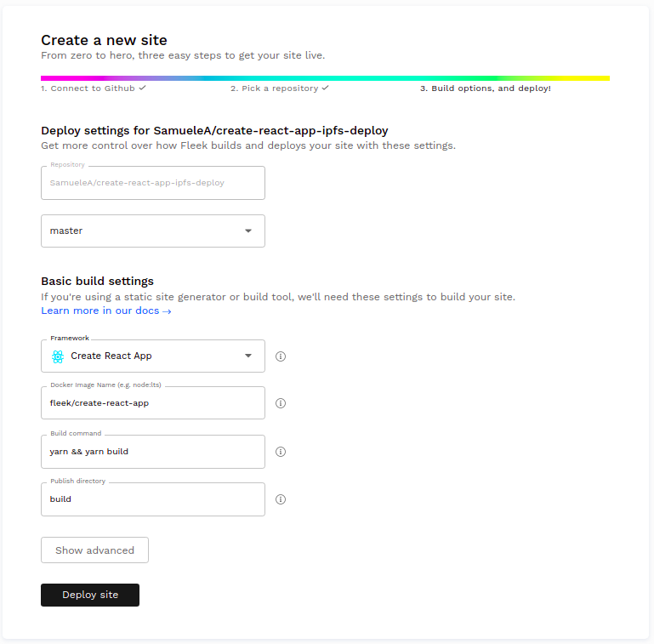The image size is (654, 644).
Task: Click info icon beside Docker Image Name
Action: (x=281, y=403)
